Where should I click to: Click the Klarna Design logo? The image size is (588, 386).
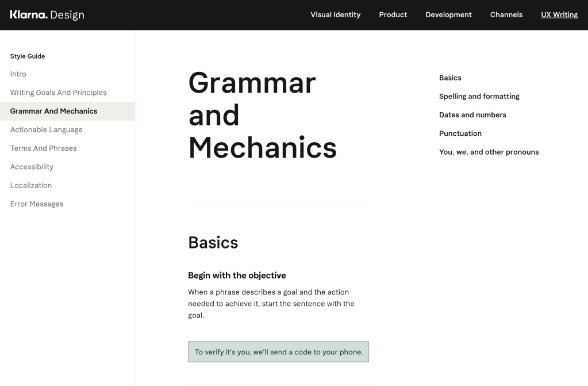pos(47,15)
